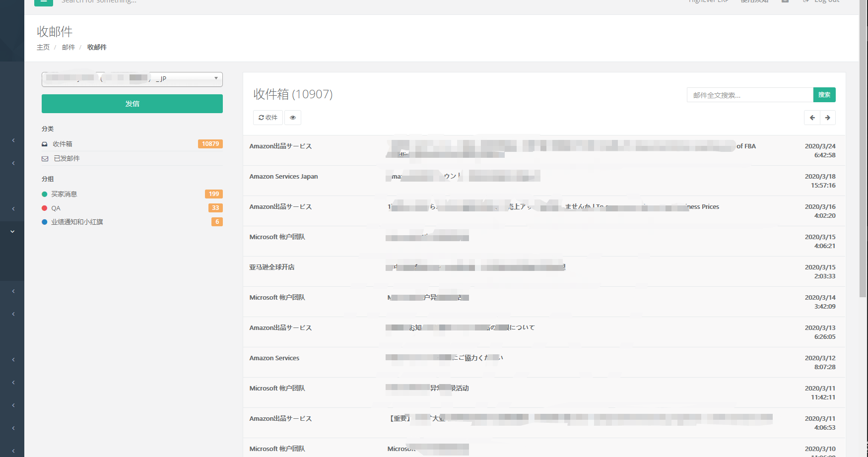Click the envelope icon in top bar
The height and width of the screenshot is (457, 868).
pyautogui.click(x=785, y=1)
